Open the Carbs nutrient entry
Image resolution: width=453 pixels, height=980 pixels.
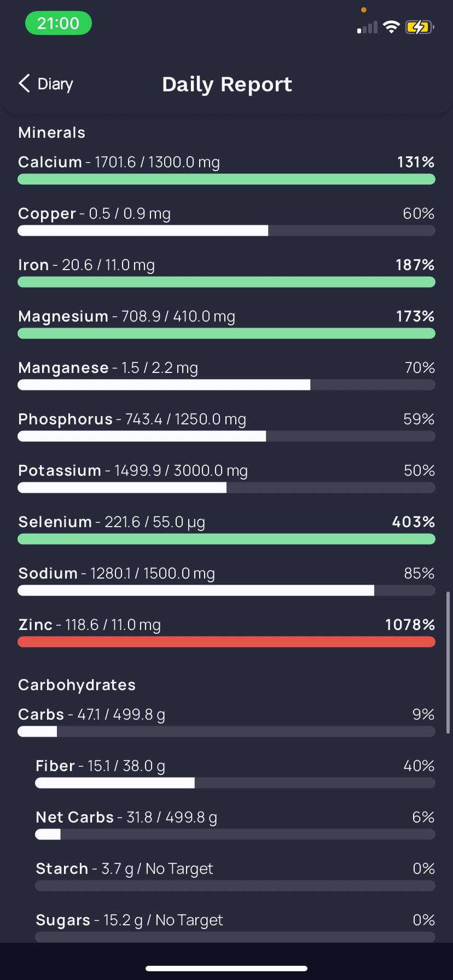[226, 722]
